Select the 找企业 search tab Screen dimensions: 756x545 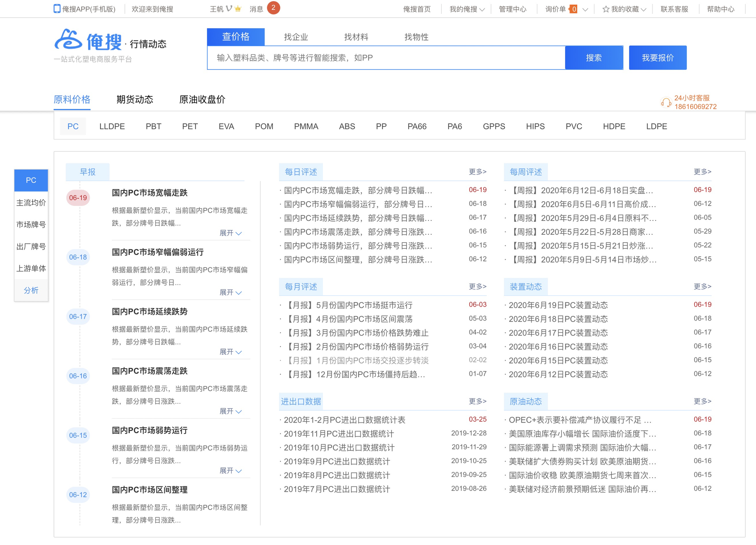pos(296,37)
